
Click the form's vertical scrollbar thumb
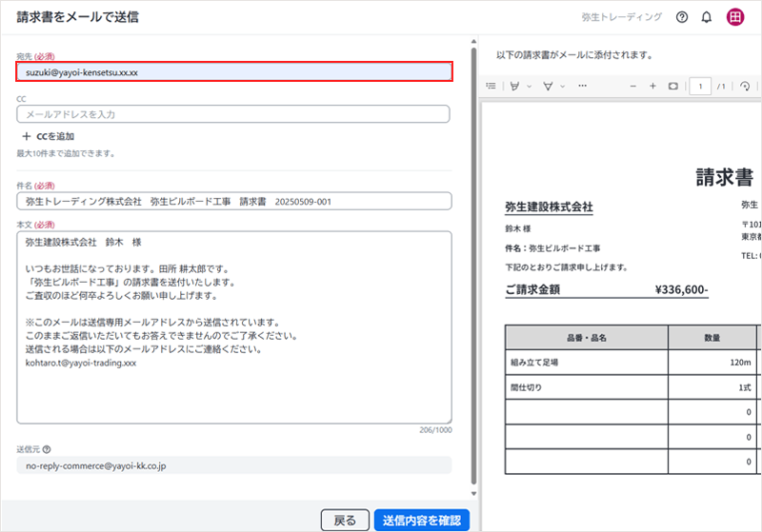coord(473,266)
